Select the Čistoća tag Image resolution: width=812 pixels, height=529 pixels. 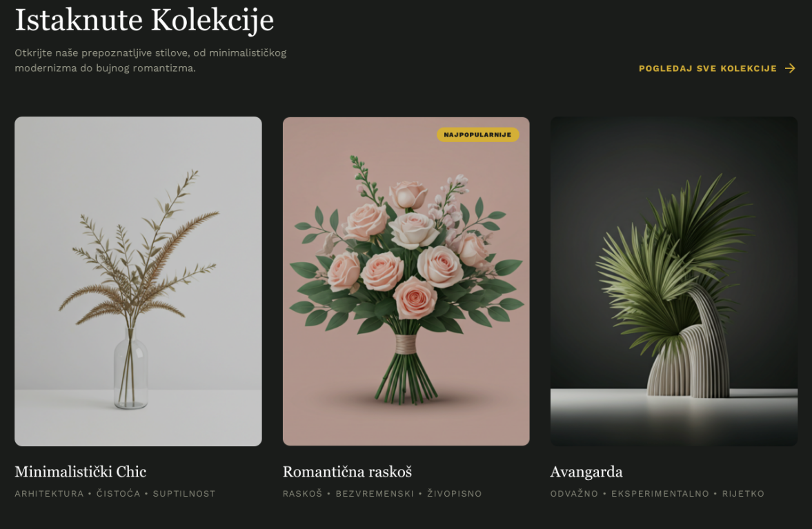(x=118, y=494)
